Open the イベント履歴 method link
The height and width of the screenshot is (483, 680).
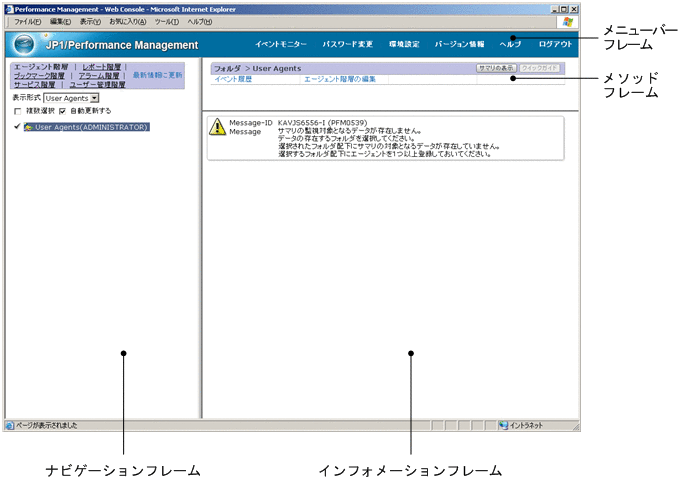pyautogui.click(x=233, y=79)
